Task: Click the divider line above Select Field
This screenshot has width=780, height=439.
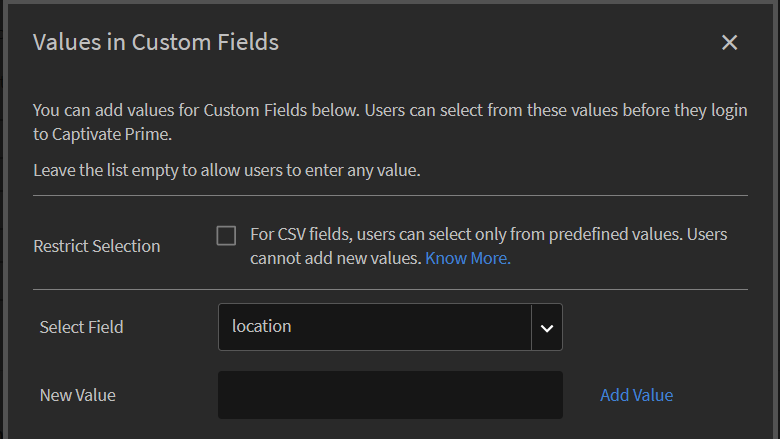Action: [390, 289]
